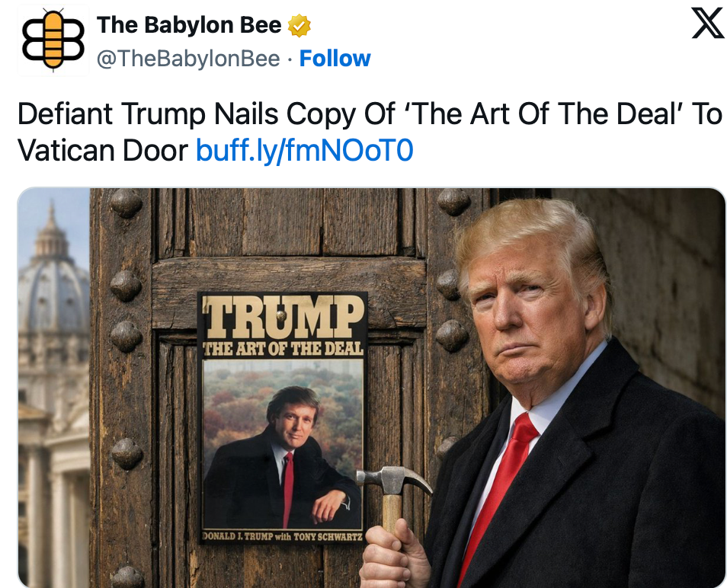727x588 pixels.
Task: Click the portrait photo on the book cover
Action: tap(283, 445)
